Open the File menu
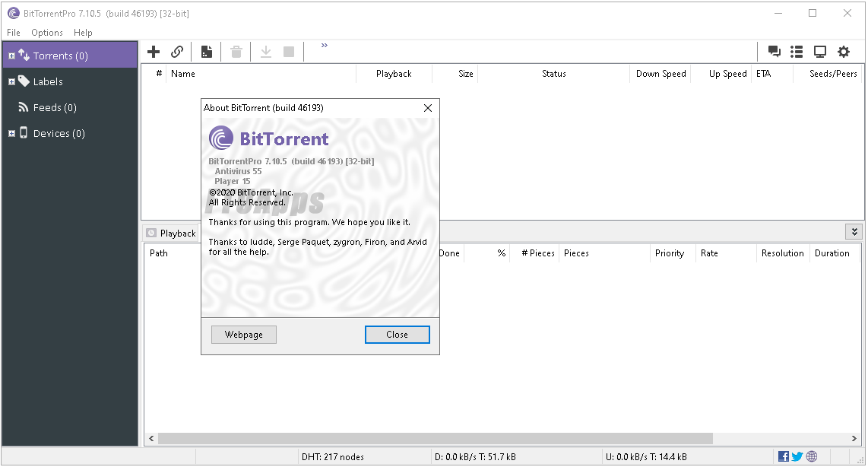The height and width of the screenshot is (467, 868). [x=13, y=33]
